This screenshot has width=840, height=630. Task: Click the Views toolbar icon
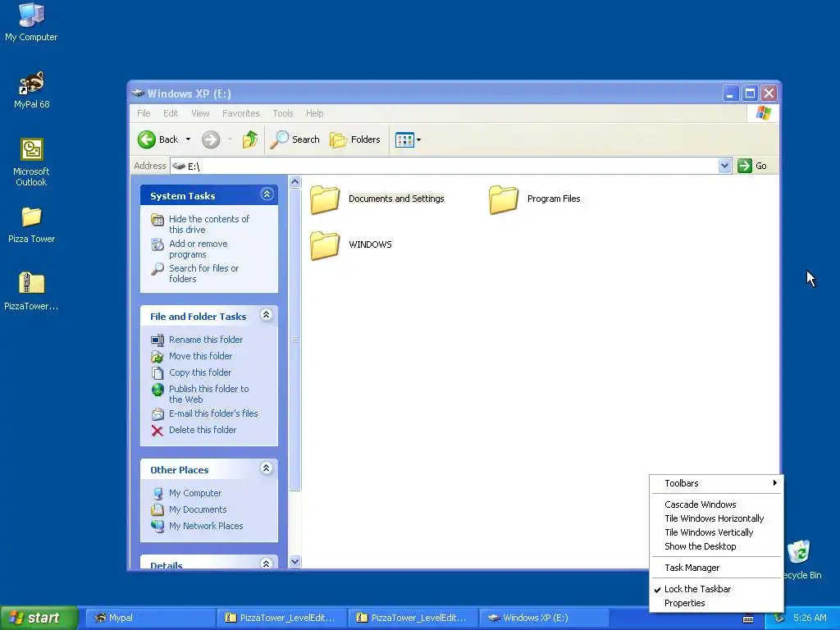click(404, 139)
